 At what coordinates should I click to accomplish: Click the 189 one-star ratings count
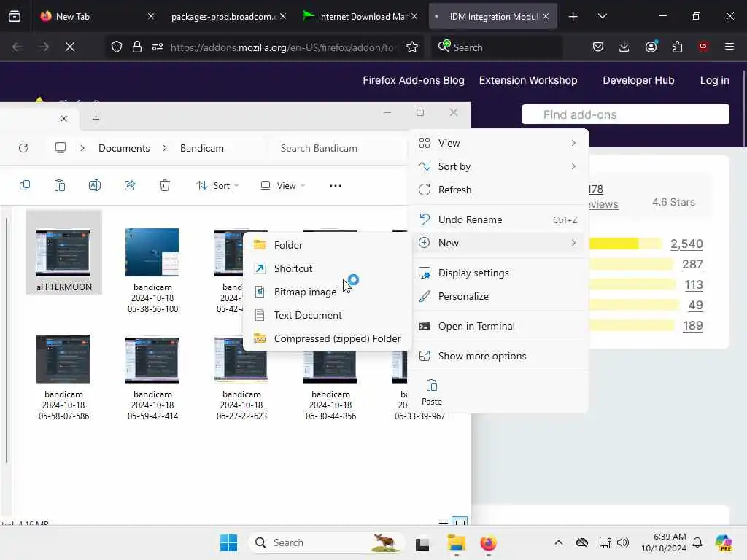pos(693,326)
